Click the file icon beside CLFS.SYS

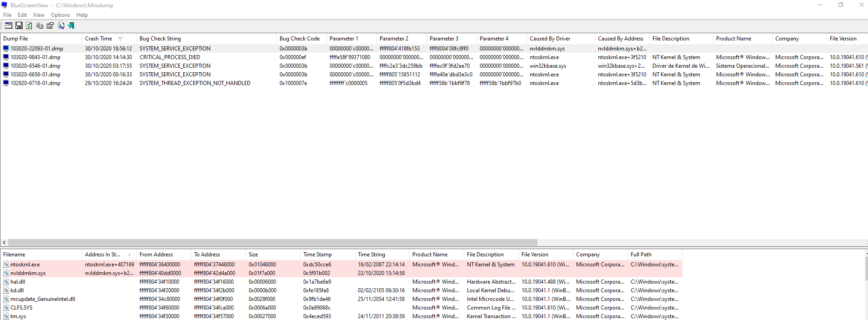6,308
